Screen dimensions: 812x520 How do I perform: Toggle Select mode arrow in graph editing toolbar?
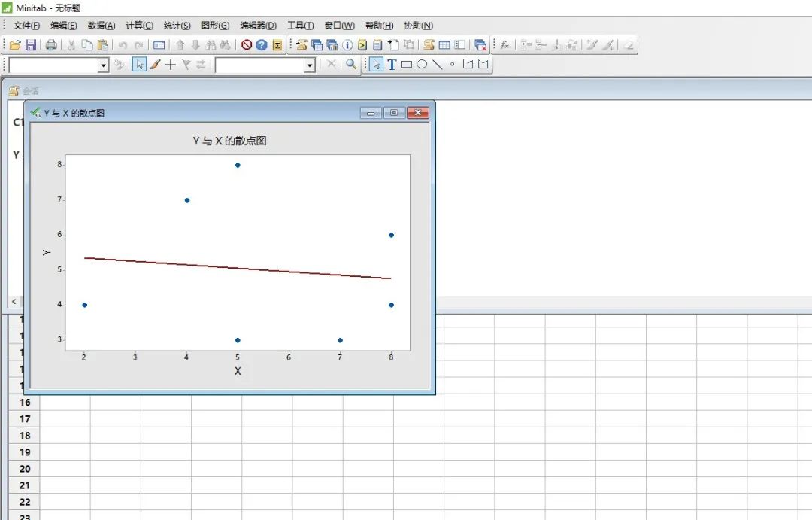(139, 64)
